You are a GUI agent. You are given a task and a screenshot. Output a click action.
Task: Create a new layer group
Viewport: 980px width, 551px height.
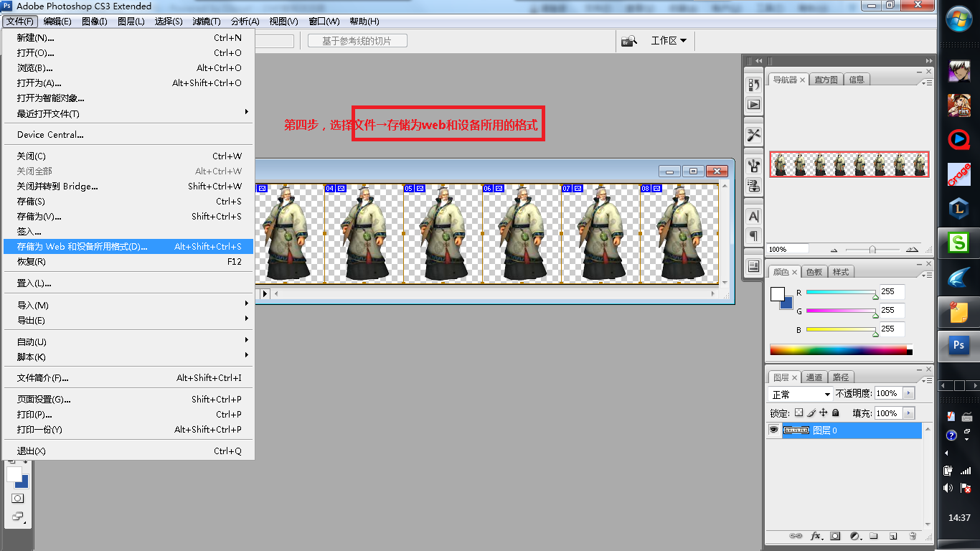tap(874, 536)
